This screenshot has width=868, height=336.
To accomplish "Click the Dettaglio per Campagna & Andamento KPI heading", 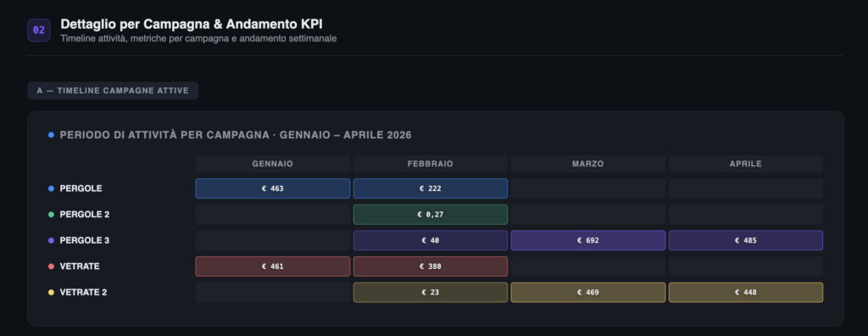I will pyautogui.click(x=192, y=25).
